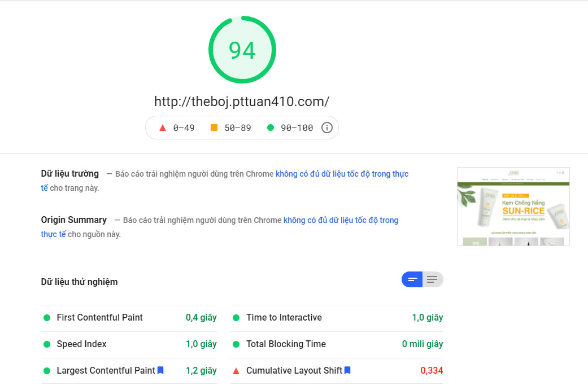The height and width of the screenshot is (390, 588).
Task: Select the Largest Contentful Paint label
Action: coord(106,371)
